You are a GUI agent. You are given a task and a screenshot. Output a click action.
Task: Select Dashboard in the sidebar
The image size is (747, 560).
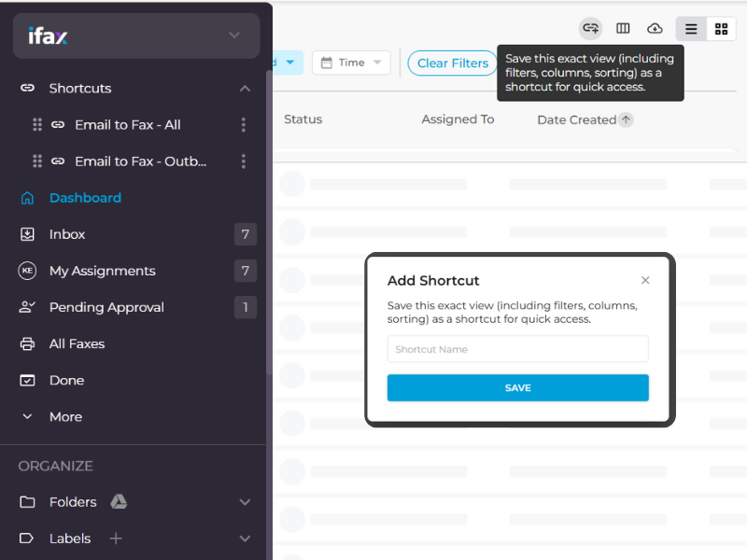(x=85, y=197)
